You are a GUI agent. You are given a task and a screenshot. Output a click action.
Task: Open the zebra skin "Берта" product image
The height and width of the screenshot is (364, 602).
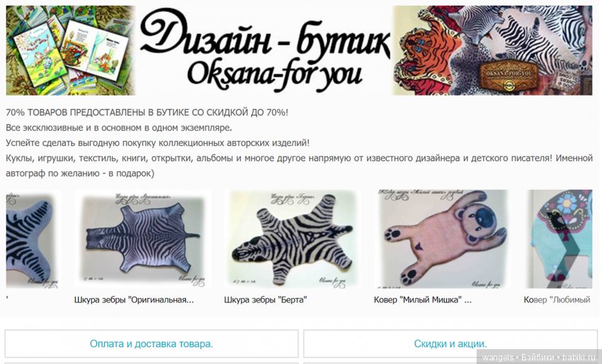293,239
